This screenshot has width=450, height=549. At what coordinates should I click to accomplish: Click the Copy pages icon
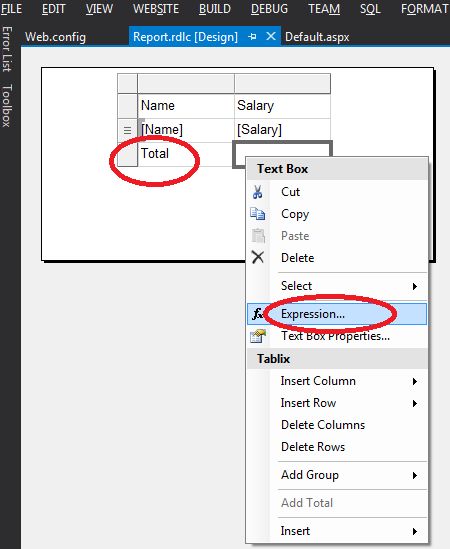pos(258,214)
